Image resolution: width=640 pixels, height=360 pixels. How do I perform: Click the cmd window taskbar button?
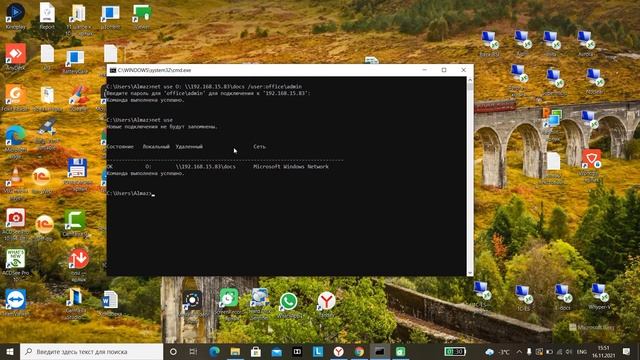point(380,351)
